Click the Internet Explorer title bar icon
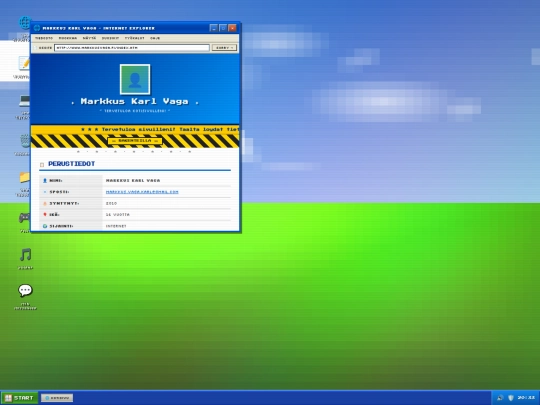Viewport: 540px width, 405px height. click(37, 28)
